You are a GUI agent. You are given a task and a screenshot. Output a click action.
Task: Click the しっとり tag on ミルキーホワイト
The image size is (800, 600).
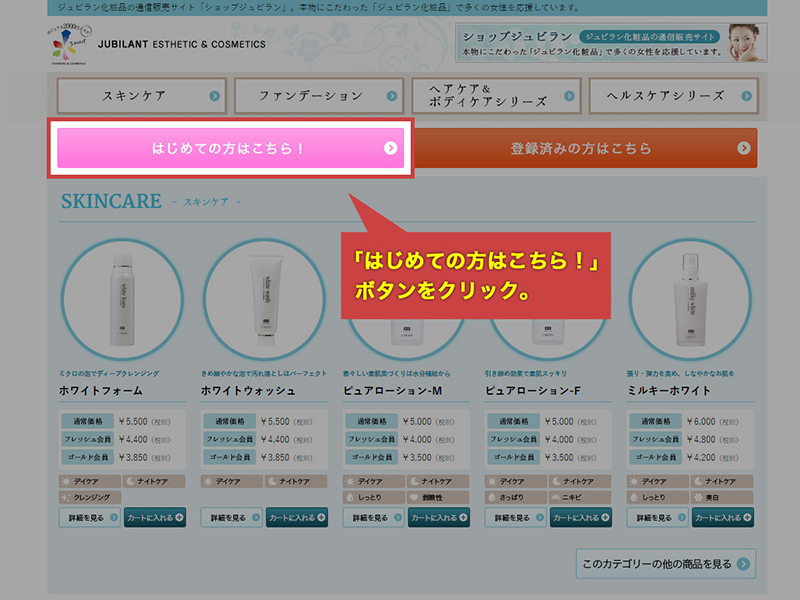[658, 497]
